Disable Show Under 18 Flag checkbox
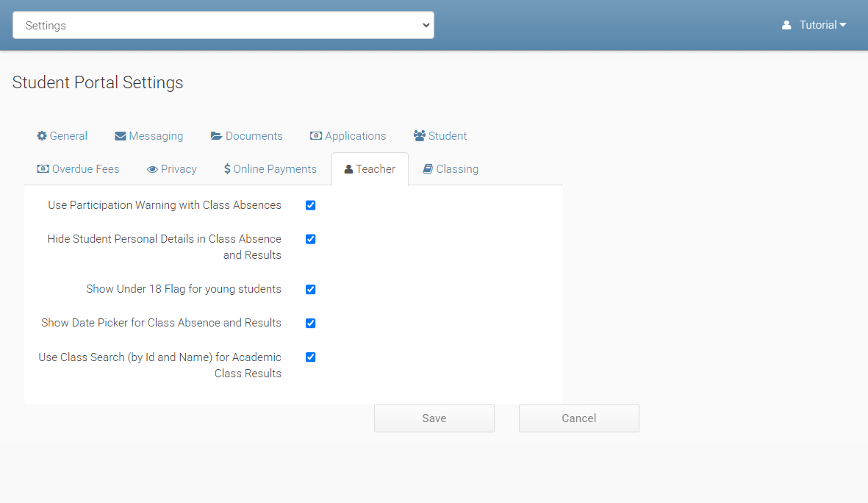 [x=310, y=289]
